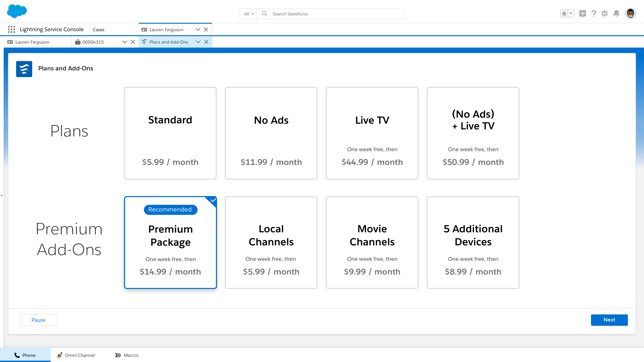Select the Movie Channels add-on card

click(372, 242)
